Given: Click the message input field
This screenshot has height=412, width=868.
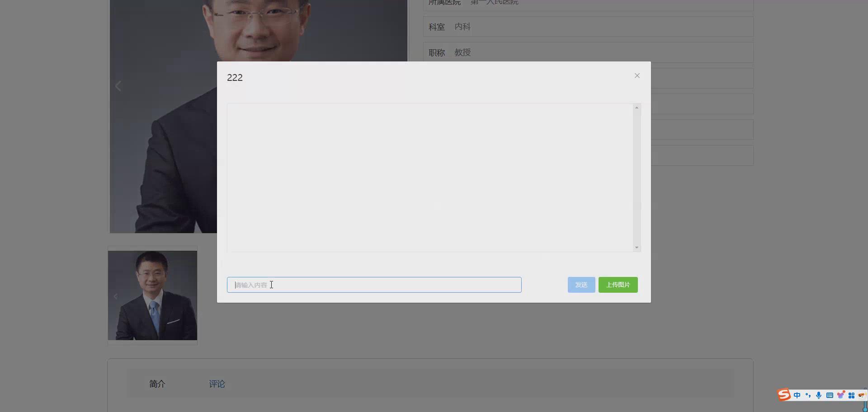Looking at the screenshot, I should coord(374,285).
